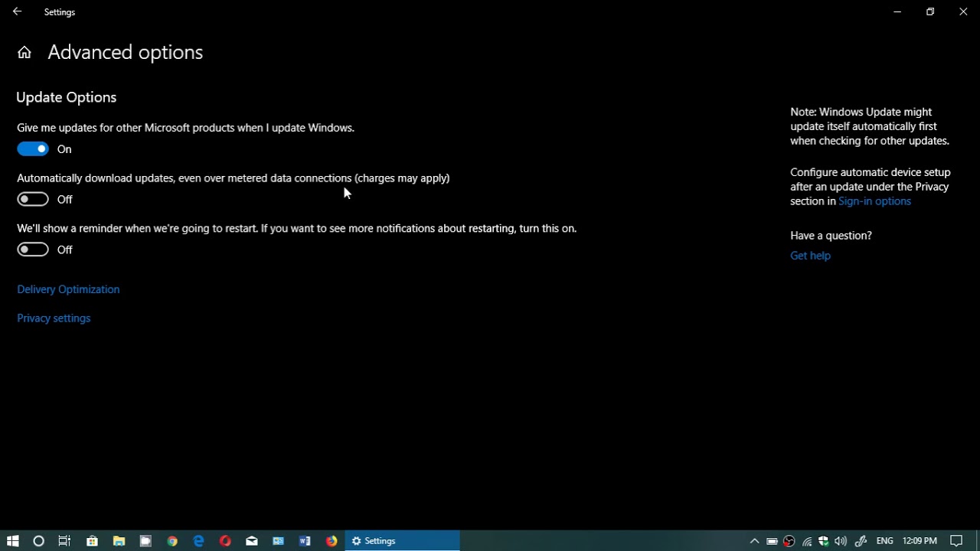This screenshot has width=980, height=551.
Task: Open the Sign-in options link
Action: (874, 201)
